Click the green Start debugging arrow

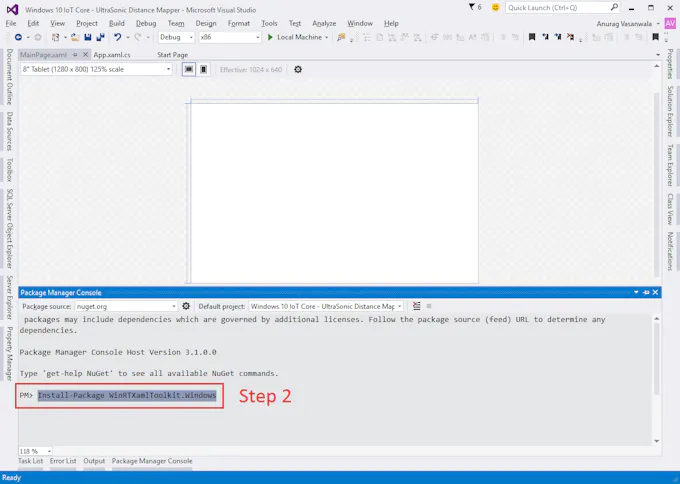pyautogui.click(x=270, y=37)
